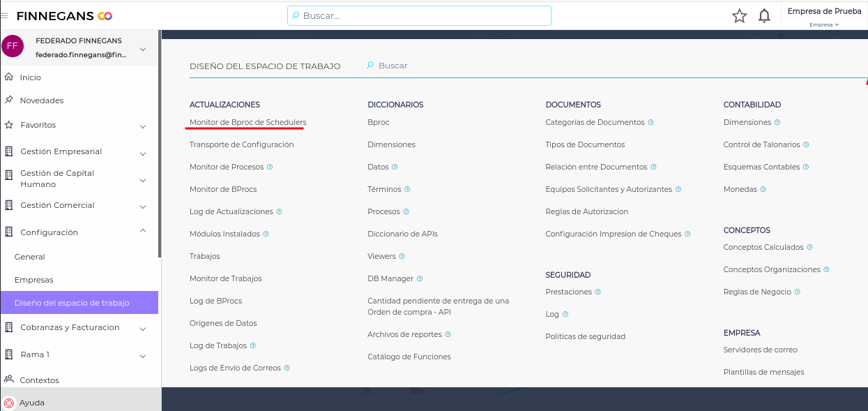Open Transporte de Configuración link
Screen dimensions: 868x411
[241, 144]
